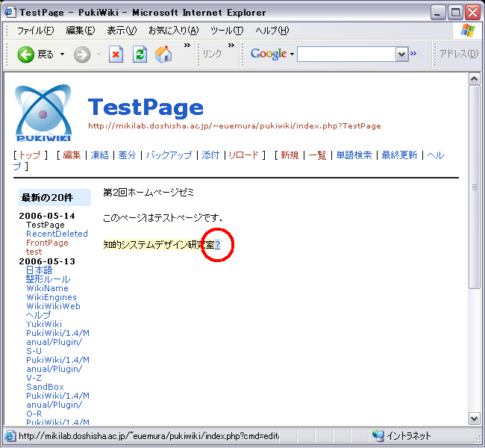Image resolution: width=485 pixels, height=448 pixels.
Task: Click the バックアップ backup link
Action: (x=169, y=155)
